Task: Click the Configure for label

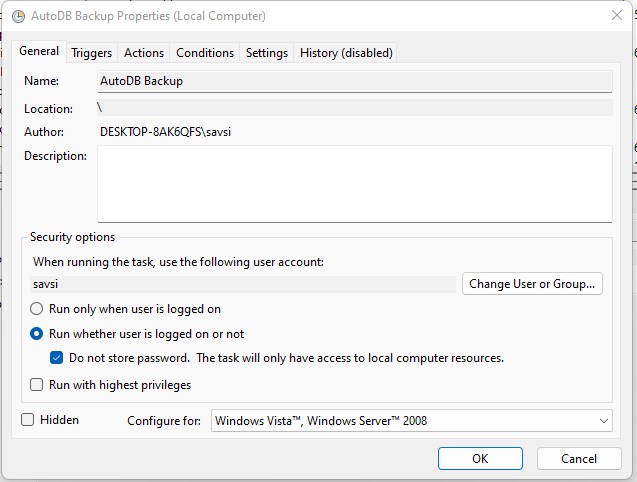Action: pos(164,421)
